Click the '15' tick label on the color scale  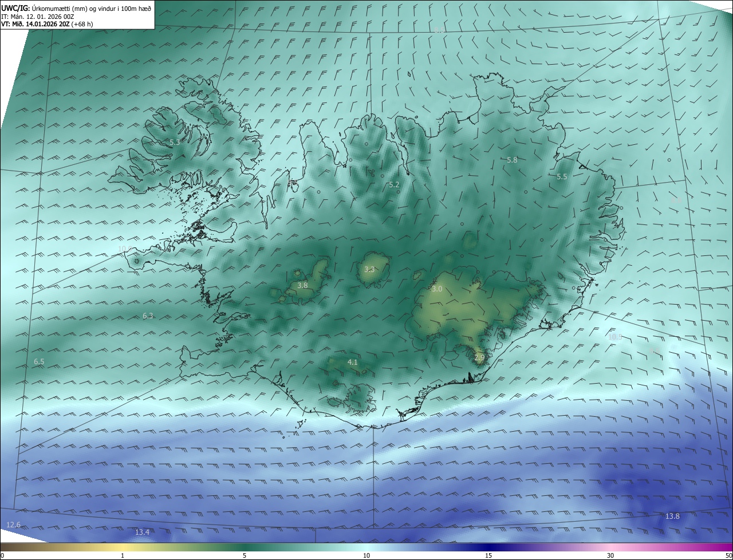coord(488,555)
